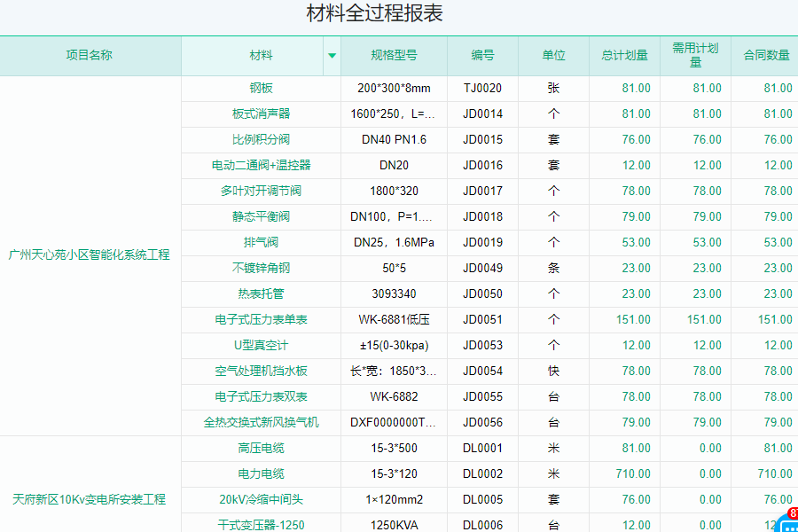Open the 板式消声器 material link
798x532 pixels.
point(261,114)
